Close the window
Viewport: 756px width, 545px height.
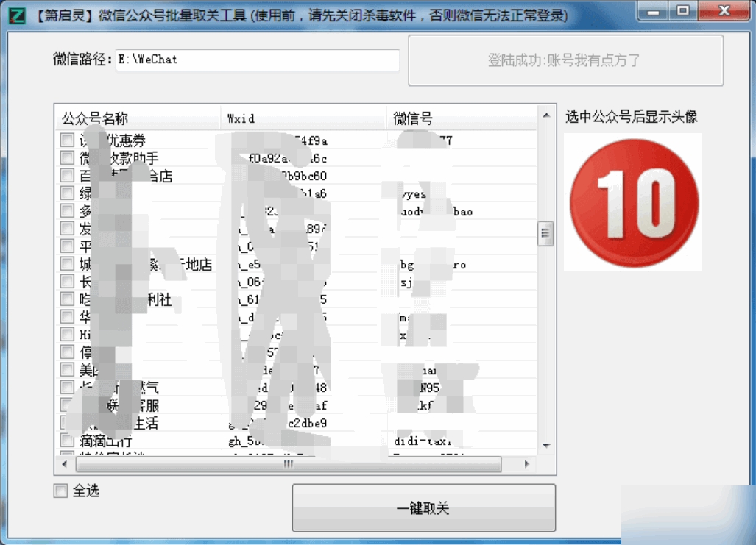pyautogui.click(x=724, y=11)
